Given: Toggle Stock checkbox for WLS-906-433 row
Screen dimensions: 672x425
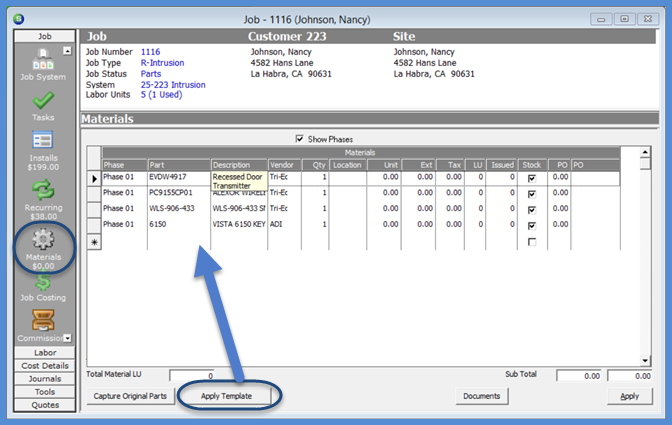Looking at the screenshot, I should 532,210.
